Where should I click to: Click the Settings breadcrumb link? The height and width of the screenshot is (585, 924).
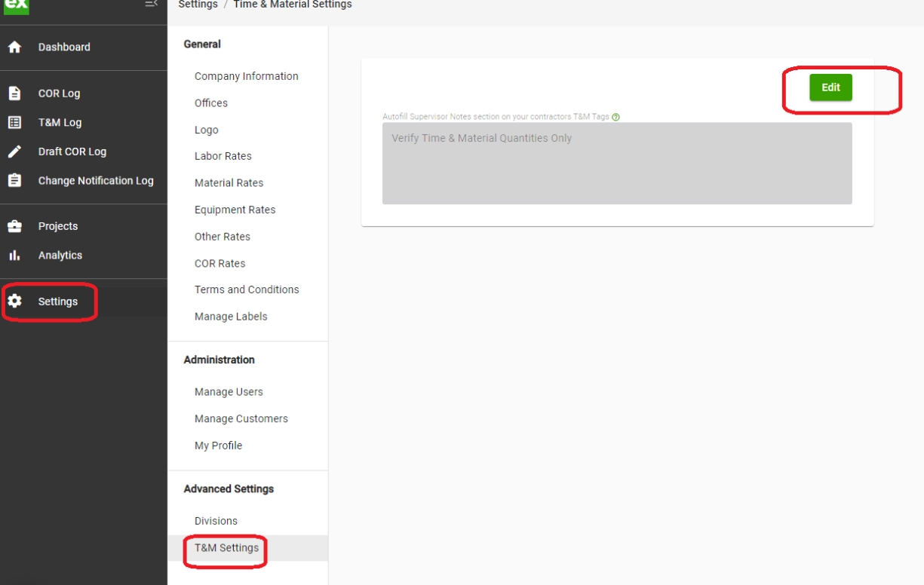click(197, 5)
